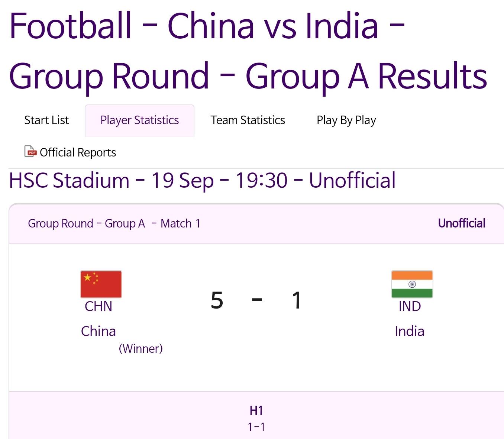Click China's score of 5
The image size is (504, 439).
[x=217, y=300]
